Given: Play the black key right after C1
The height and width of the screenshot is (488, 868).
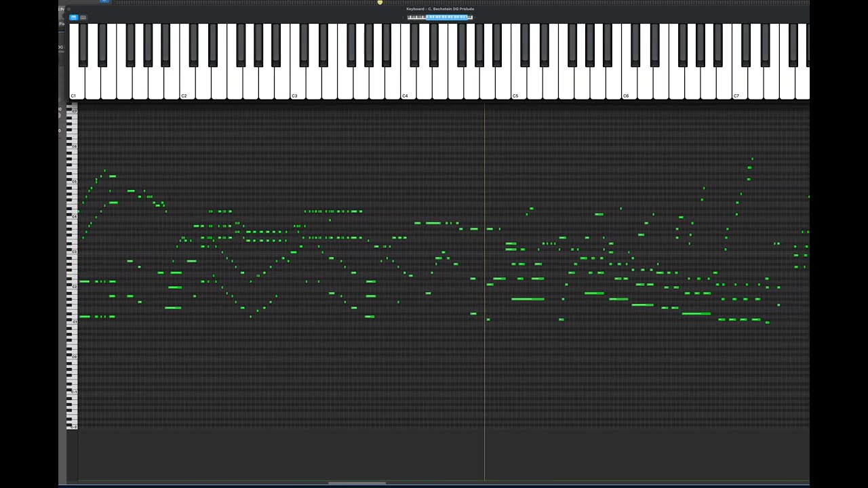Looking at the screenshot, I should tap(83, 44).
